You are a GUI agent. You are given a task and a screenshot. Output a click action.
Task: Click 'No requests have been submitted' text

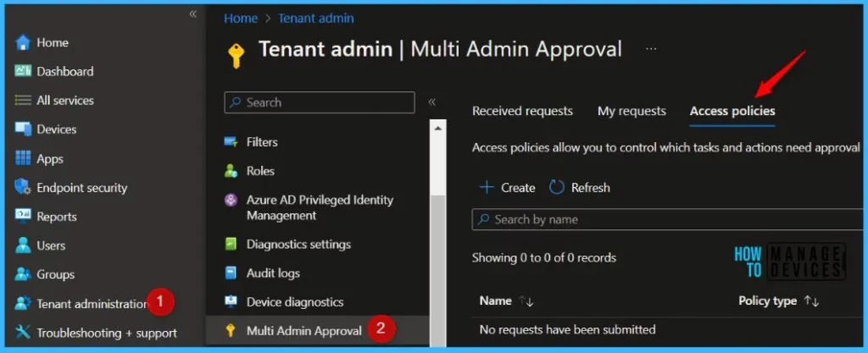pyautogui.click(x=567, y=330)
